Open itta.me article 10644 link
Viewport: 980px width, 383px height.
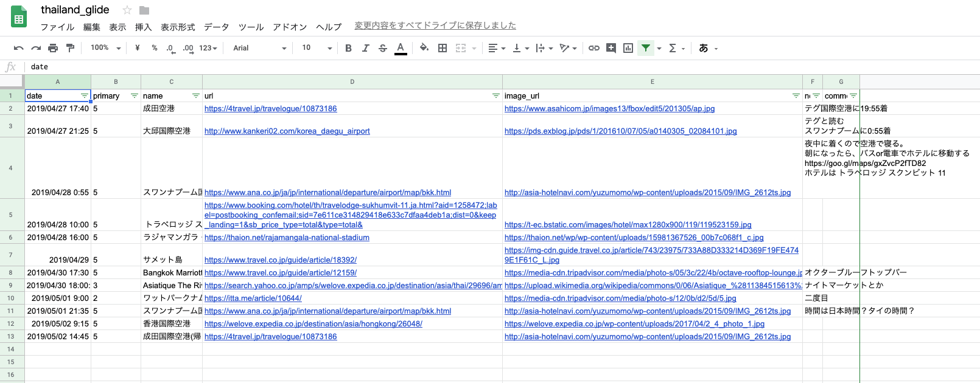[x=253, y=298]
